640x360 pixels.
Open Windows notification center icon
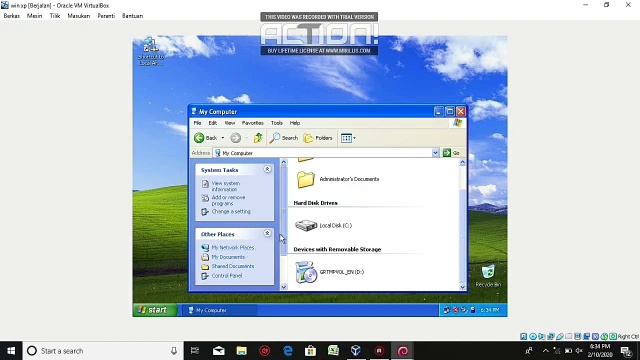coord(626,351)
